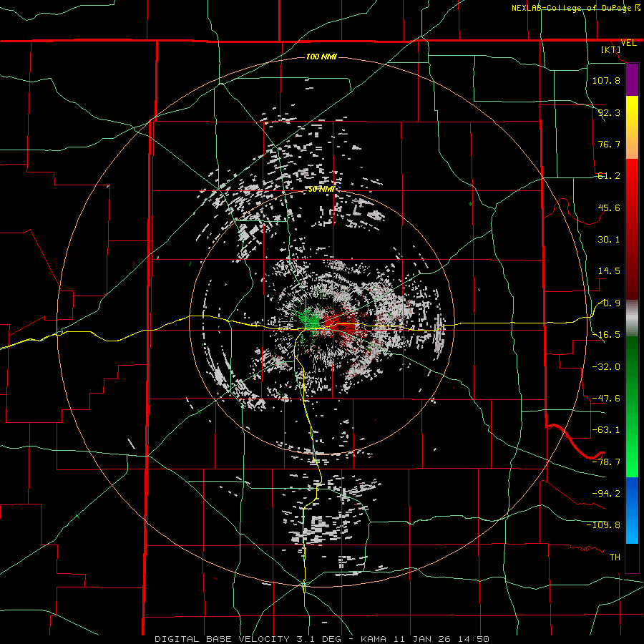Screen dimensions: 644x644
Task: Click the red outbound velocity area east of radar
Action: coord(341,323)
